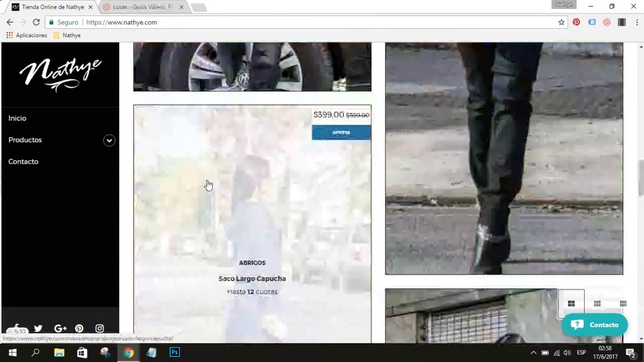
Task: Open the notepad-like taskbar app
Action: click(x=151, y=352)
